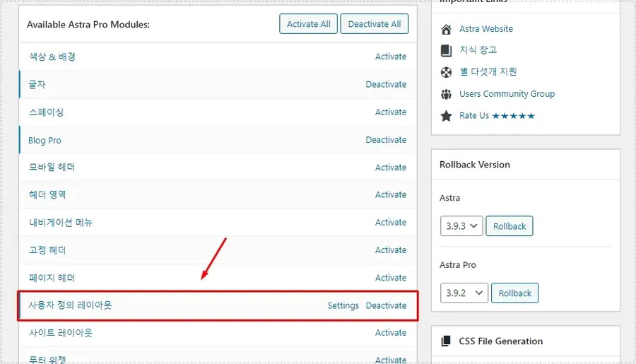
Task: Click the 사용자 정의 레이아웃 module name
Action: 70,305
